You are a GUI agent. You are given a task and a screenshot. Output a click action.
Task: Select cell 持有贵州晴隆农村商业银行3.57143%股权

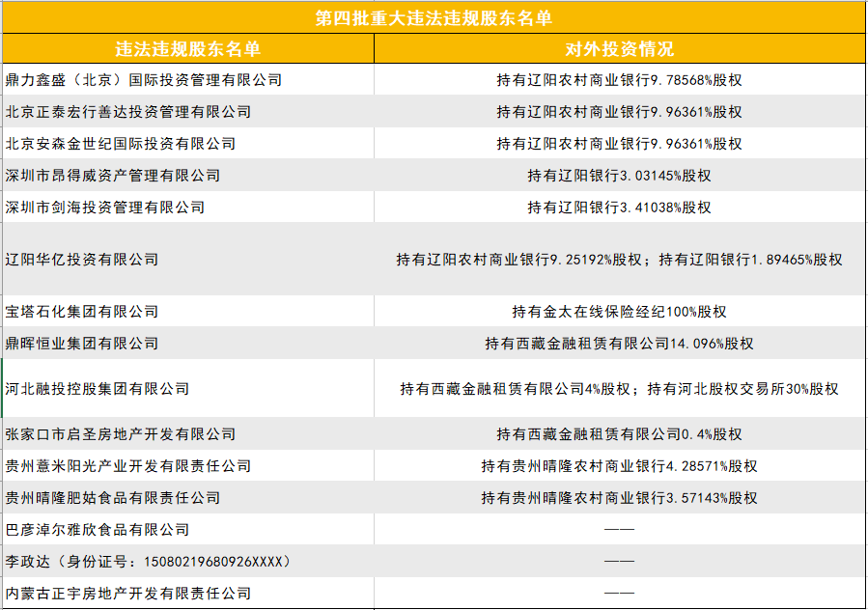(620, 498)
